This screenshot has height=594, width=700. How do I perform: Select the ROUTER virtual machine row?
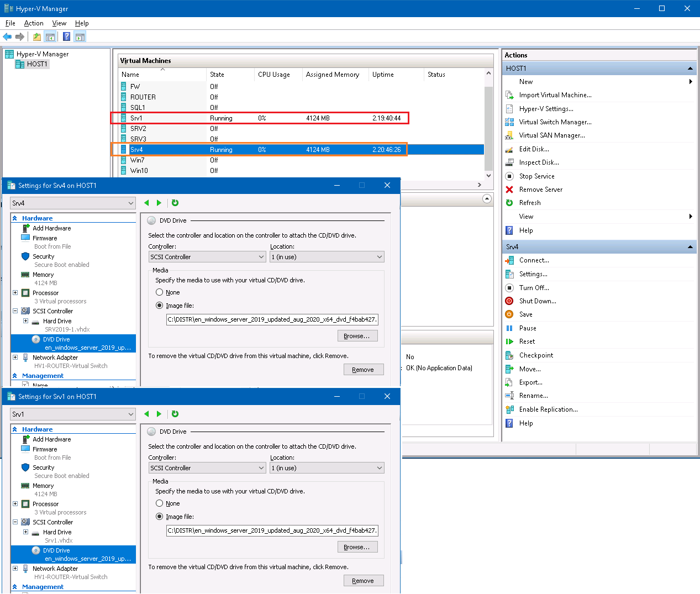[x=301, y=97]
